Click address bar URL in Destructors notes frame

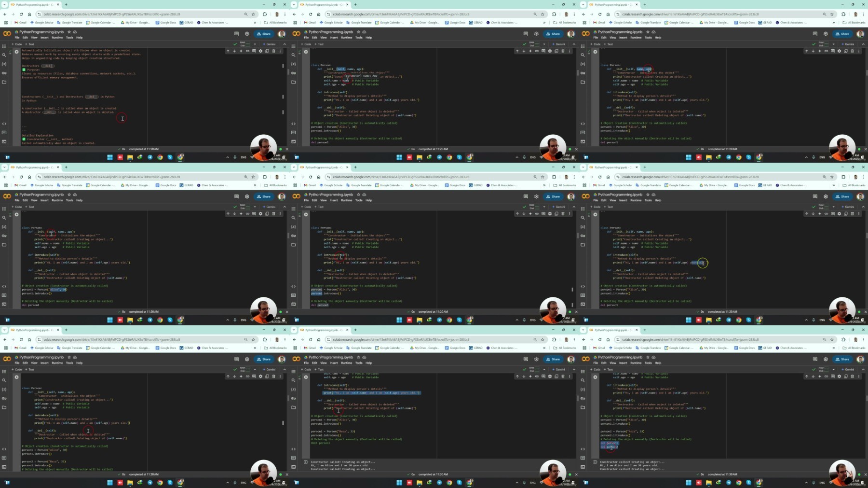coord(112,14)
